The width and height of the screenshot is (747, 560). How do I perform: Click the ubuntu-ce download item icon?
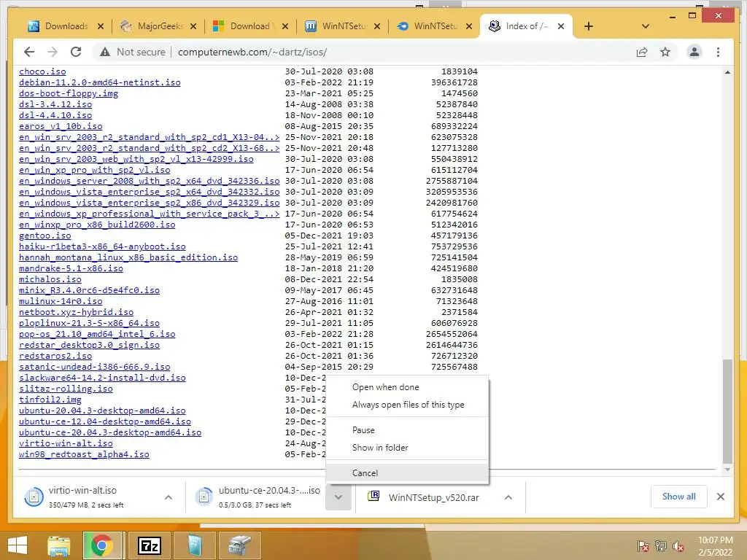click(204, 497)
